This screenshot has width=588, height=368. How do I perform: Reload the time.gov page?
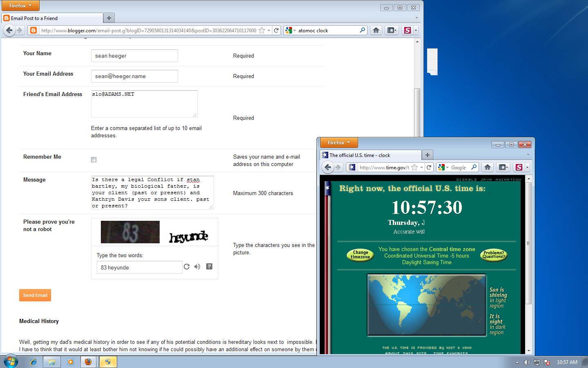[429, 167]
